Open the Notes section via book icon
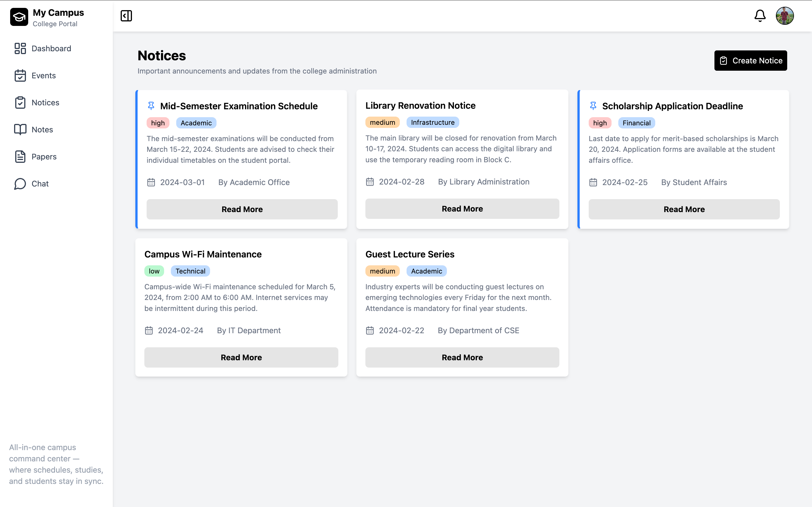812x507 pixels. 20,130
